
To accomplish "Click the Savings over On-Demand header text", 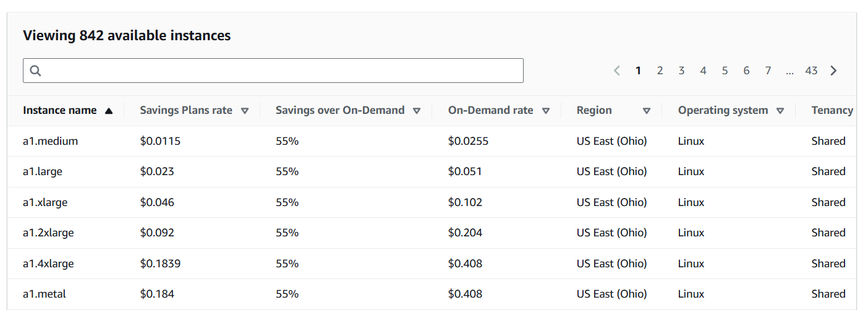I will click(340, 110).
